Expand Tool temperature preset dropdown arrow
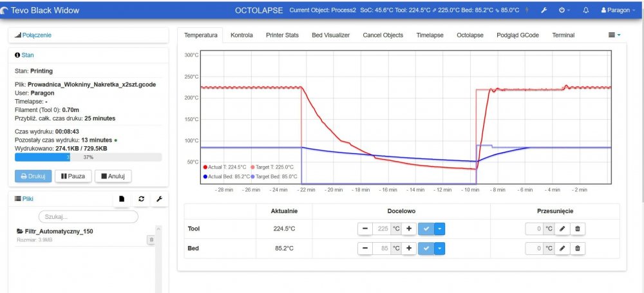 click(439, 229)
